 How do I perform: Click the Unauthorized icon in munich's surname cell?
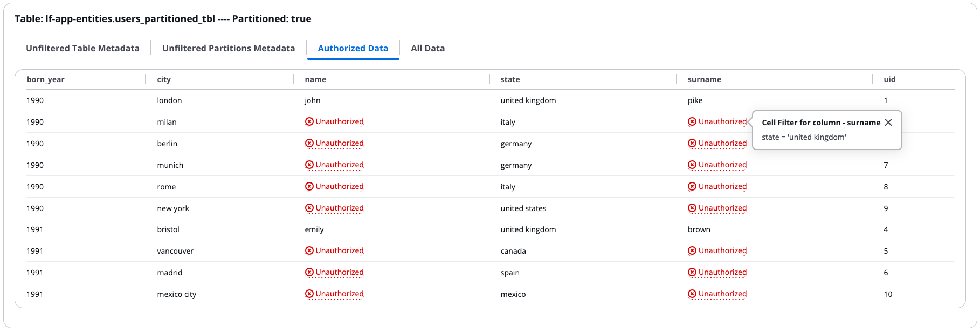click(x=692, y=165)
